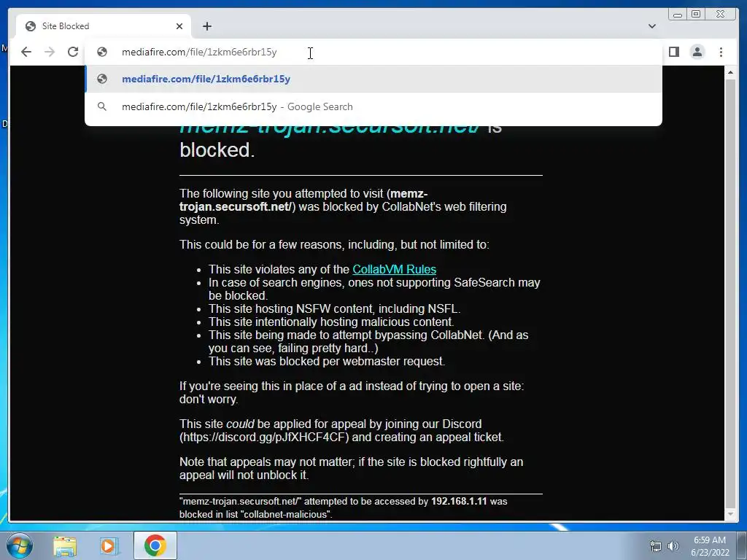Viewport: 747px width, 560px height.
Task: Open the Chrome profile avatar
Action: click(x=697, y=52)
